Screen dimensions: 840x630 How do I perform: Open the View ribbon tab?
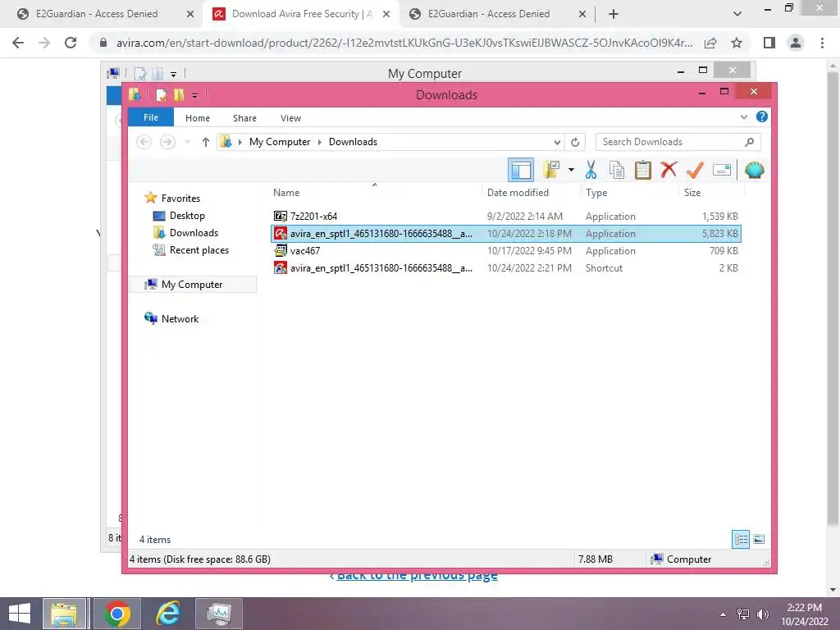coord(291,118)
